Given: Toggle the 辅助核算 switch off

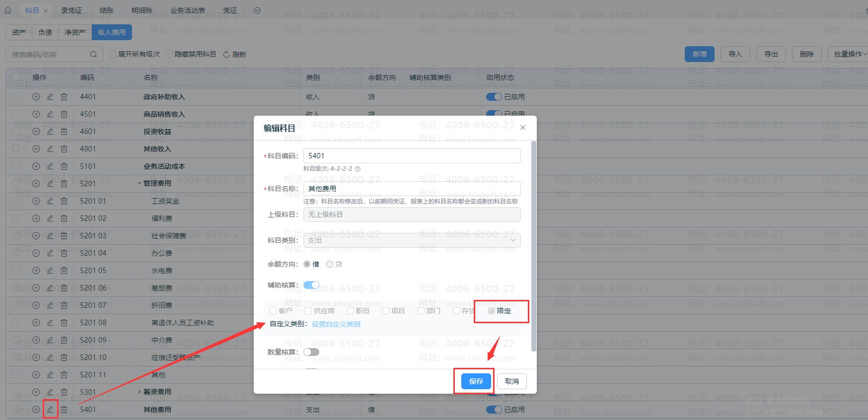Looking at the screenshot, I should coord(311,285).
